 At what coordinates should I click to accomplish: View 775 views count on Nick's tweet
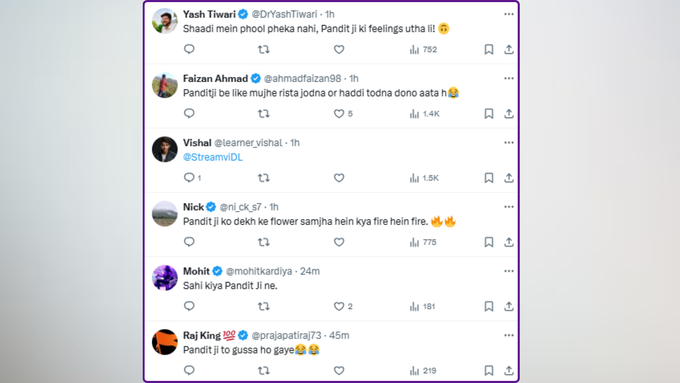click(x=423, y=242)
